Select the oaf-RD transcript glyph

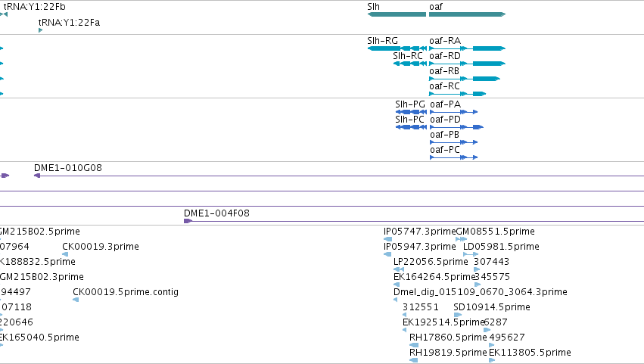click(x=467, y=64)
